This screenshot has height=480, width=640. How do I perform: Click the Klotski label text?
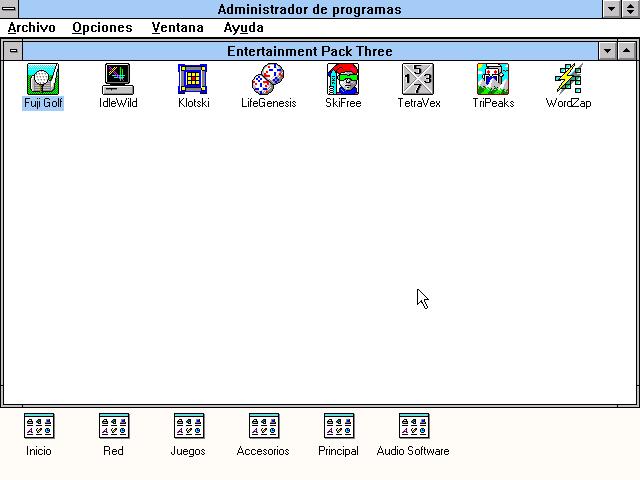(193, 103)
